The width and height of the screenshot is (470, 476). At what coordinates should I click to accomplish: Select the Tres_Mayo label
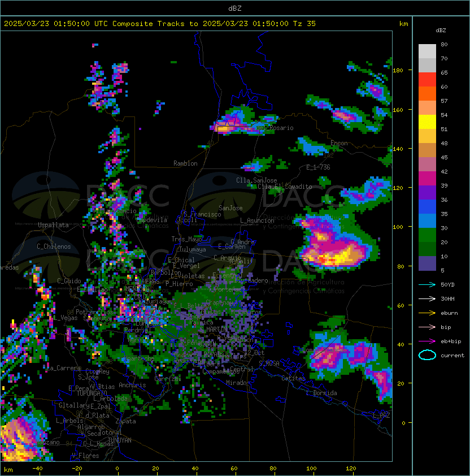[186, 239]
